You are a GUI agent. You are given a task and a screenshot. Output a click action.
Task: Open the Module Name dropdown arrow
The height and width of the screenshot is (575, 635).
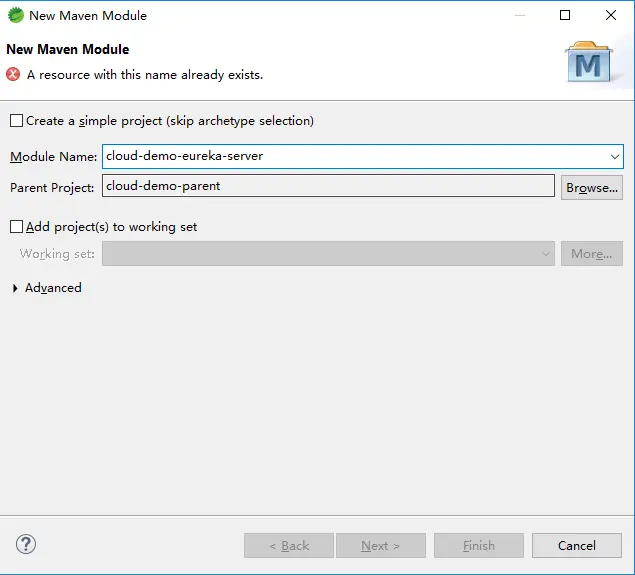point(615,156)
